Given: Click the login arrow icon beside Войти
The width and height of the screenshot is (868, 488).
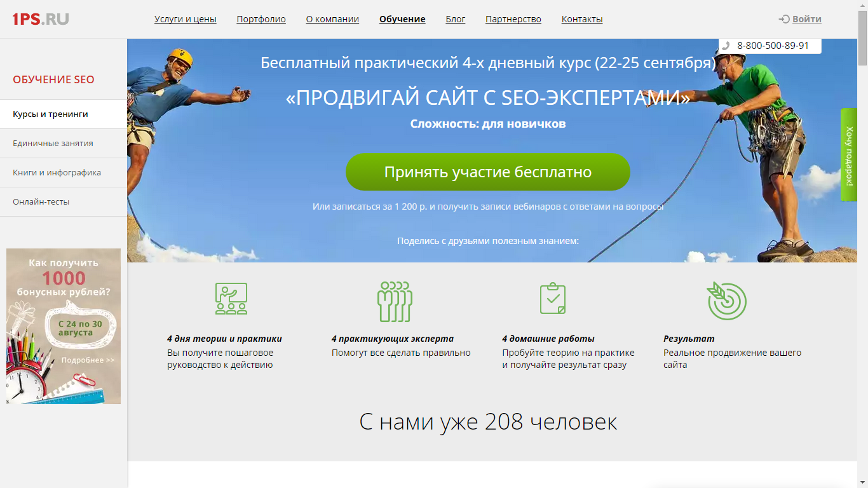Looking at the screenshot, I should (784, 19).
